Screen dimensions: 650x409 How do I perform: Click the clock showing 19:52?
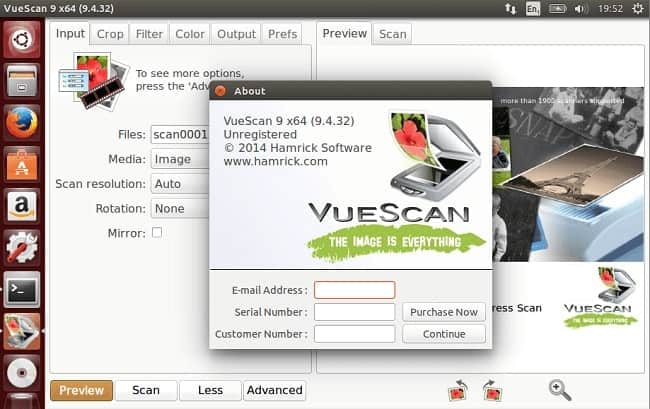point(610,9)
